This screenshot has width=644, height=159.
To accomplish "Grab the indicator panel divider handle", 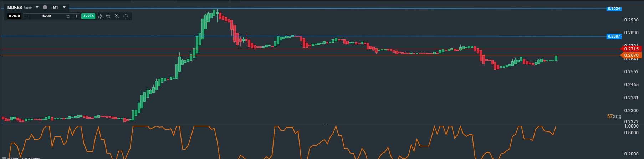I will click(x=325, y=124).
